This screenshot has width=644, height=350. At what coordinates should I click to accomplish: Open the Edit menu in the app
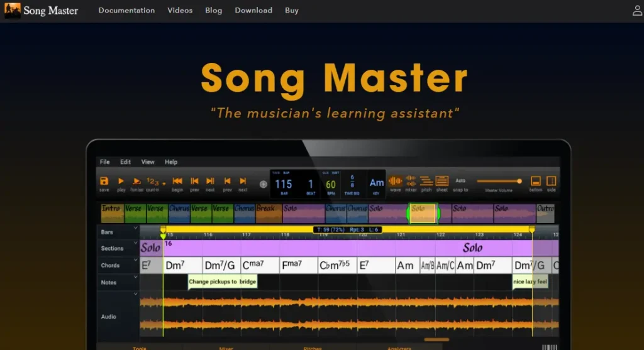125,162
